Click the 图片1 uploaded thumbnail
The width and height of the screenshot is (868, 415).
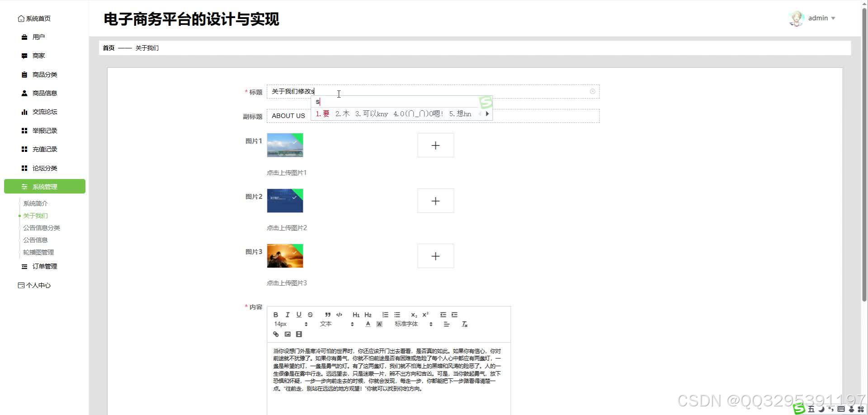[285, 145]
